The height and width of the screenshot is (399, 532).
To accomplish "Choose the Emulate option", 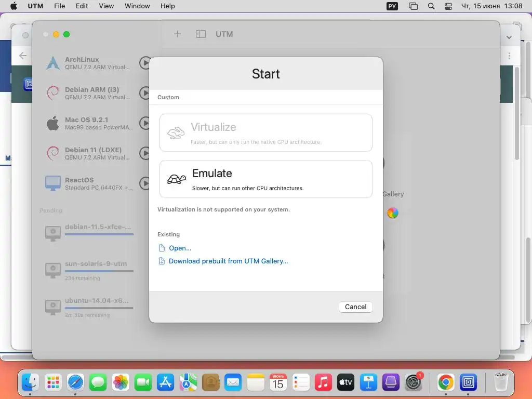I will pyautogui.click(x=265, y=179).
